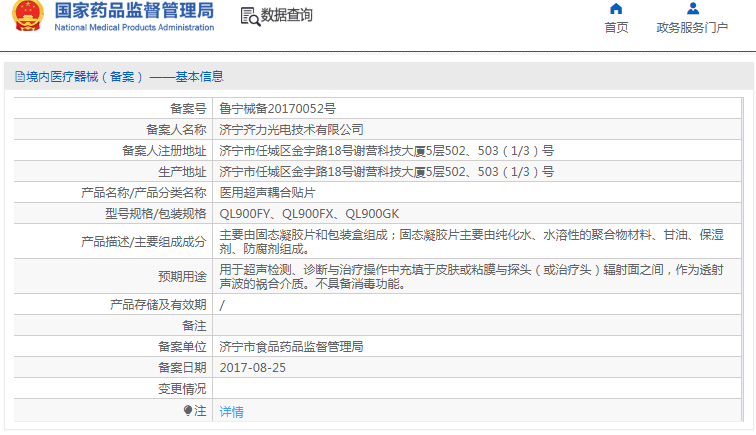Select the value 鲁宁械备20170052号

pos(277,109)
